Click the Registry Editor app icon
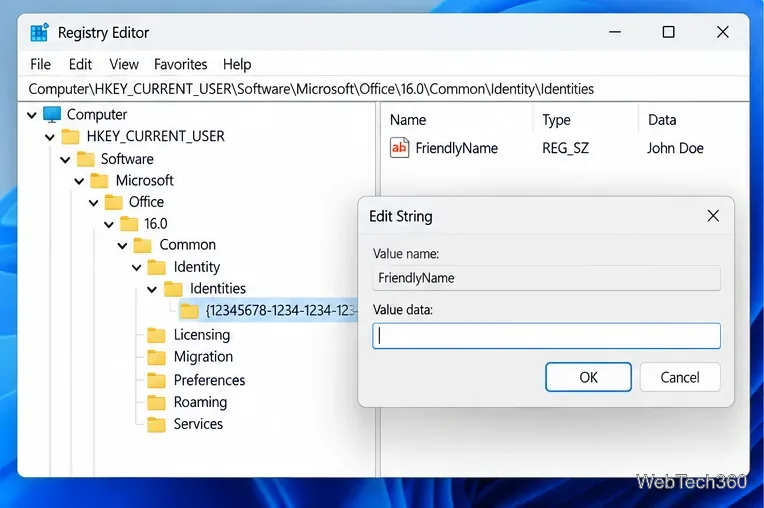 (x=39, y=32)
